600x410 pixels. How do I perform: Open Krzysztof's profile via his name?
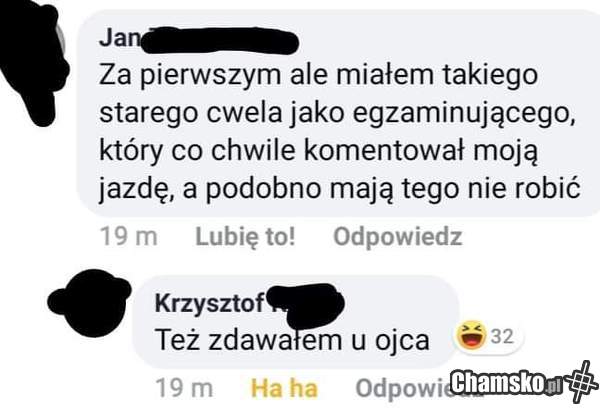[210, 303]
